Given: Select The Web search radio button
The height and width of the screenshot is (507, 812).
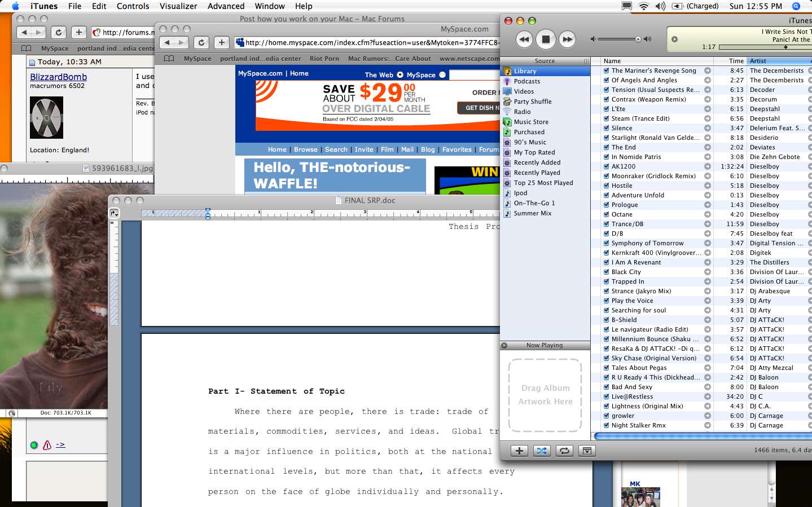Looking at the screenshot, I should (x=400, y=74).
